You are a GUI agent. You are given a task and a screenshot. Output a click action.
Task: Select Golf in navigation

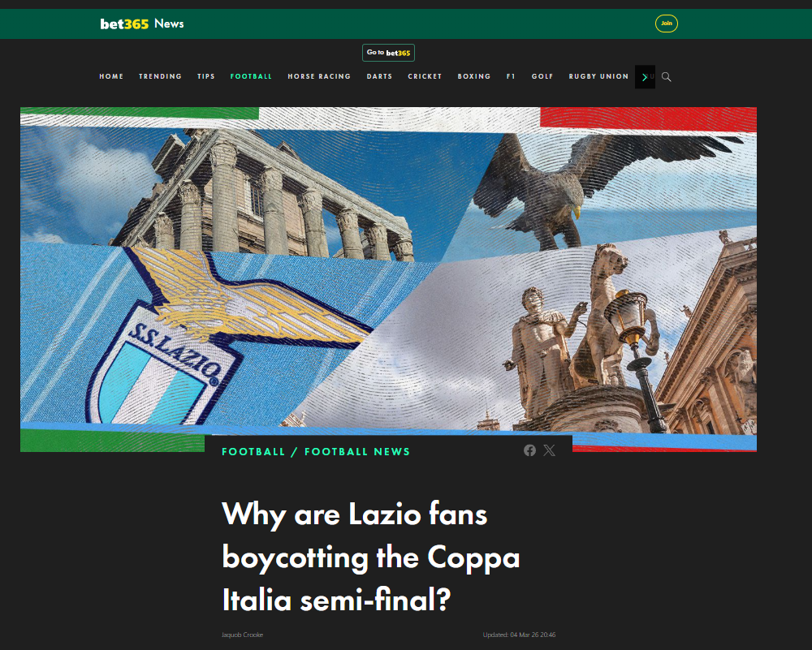(542, 76)
